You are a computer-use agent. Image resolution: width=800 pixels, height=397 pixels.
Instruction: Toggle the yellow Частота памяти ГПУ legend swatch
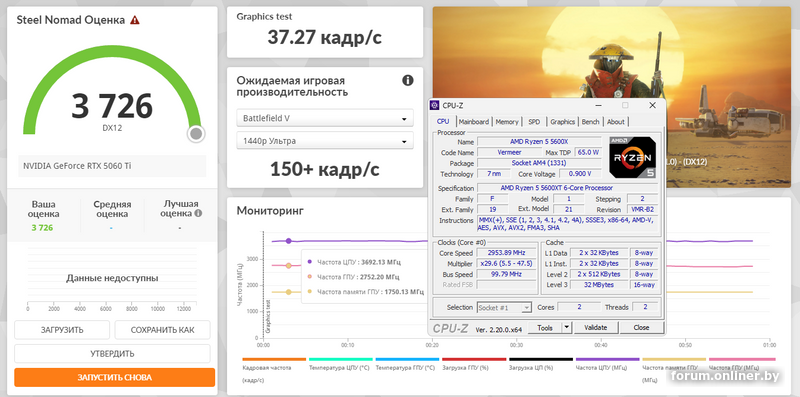(x=674, y=359)
